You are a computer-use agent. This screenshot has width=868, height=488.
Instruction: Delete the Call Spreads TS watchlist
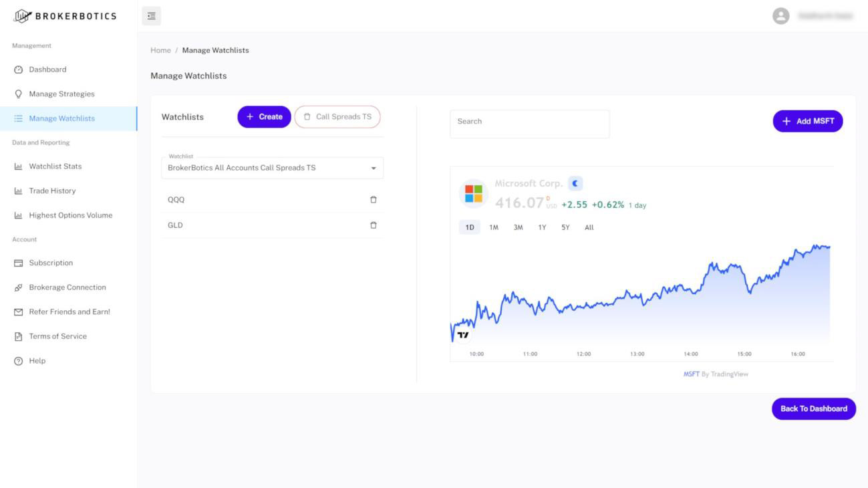pos(337,117)
